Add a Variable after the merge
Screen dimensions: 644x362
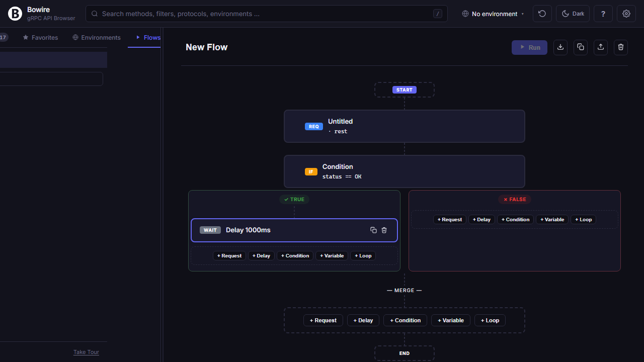coord(451,320)
